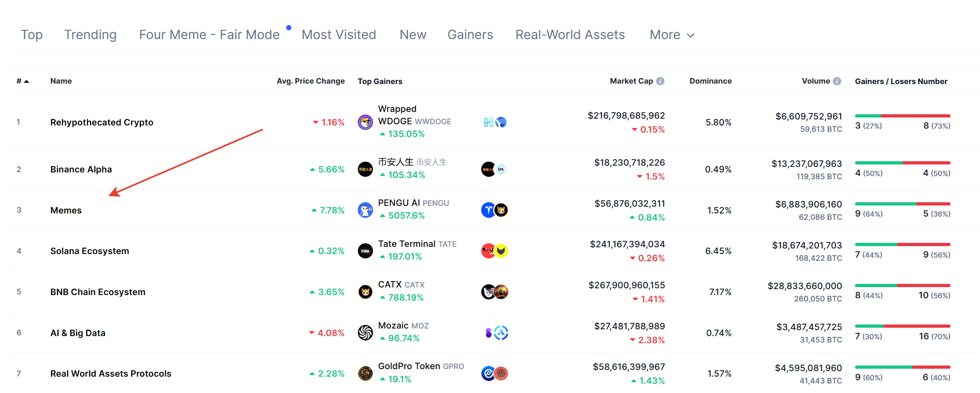The height and width of the screenshot is (393, 980).
Task: Click the Wrapped WDOGE coin icon
Action: (x=365, y=122)
